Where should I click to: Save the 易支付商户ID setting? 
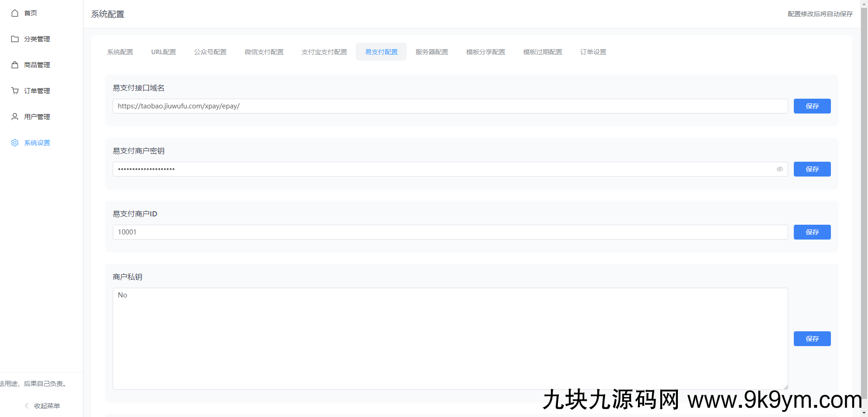(812, 232)
